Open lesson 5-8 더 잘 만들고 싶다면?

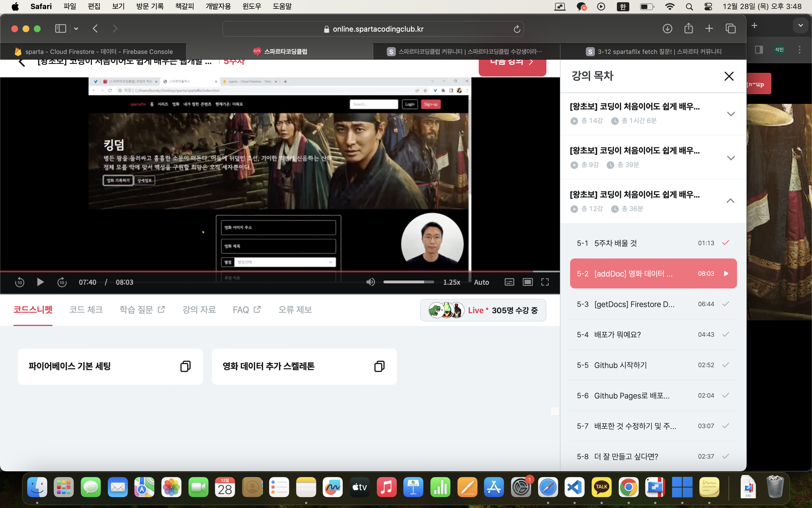(653, 457)
